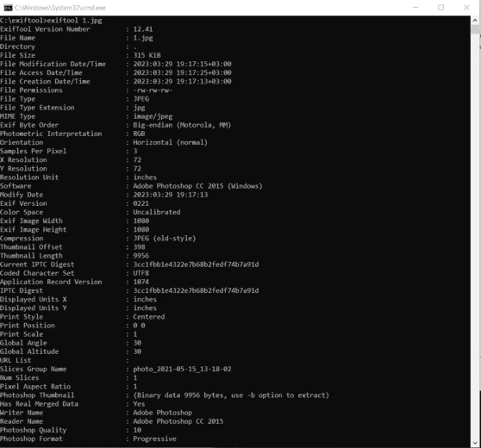
Task: Click the Software Adobe Photoshop CC 2015 value
Action: pyautogui.click(x=197, y=186)
